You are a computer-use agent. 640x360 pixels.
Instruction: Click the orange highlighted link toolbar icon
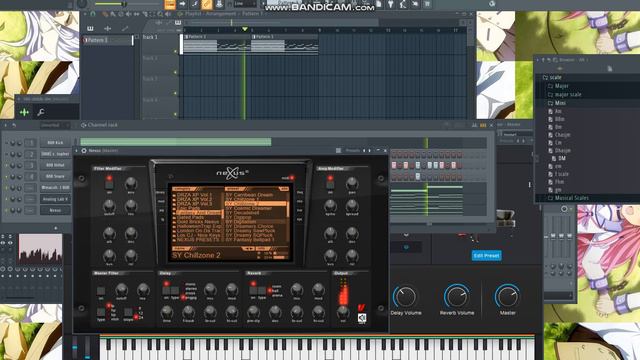207,4
